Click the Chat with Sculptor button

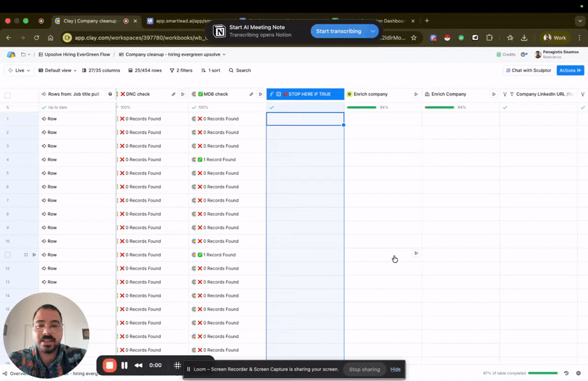pyautogui.click(x=528, y=71)
